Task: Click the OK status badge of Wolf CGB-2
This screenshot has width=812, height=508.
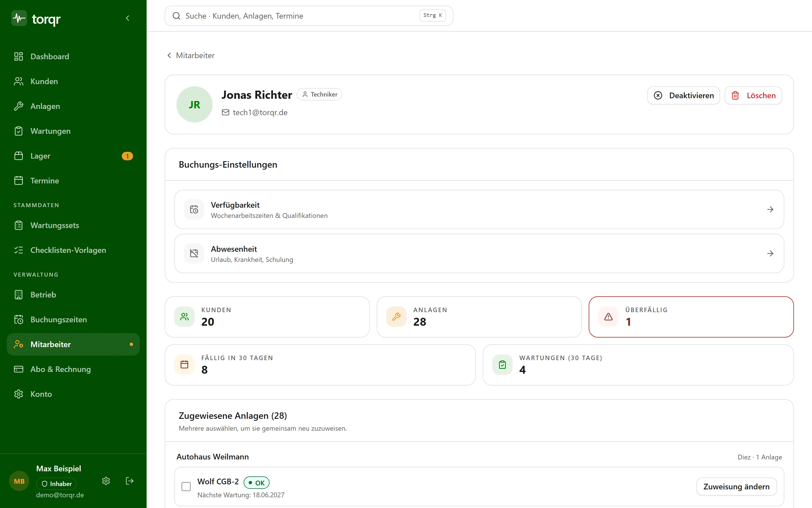Action: [256, 483]
